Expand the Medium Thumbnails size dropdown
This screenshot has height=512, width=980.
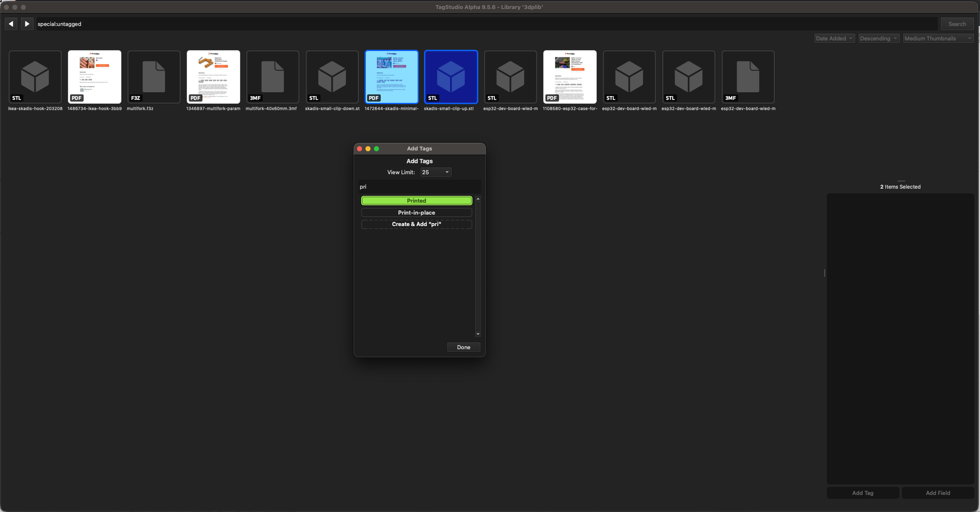[x=938, y=38]
